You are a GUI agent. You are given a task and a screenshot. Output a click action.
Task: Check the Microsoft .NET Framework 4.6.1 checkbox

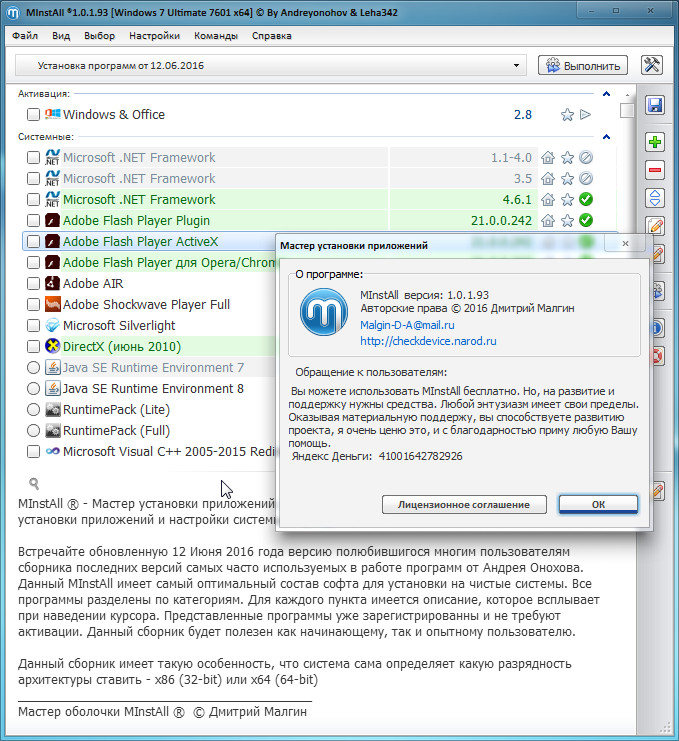[33, 199]
